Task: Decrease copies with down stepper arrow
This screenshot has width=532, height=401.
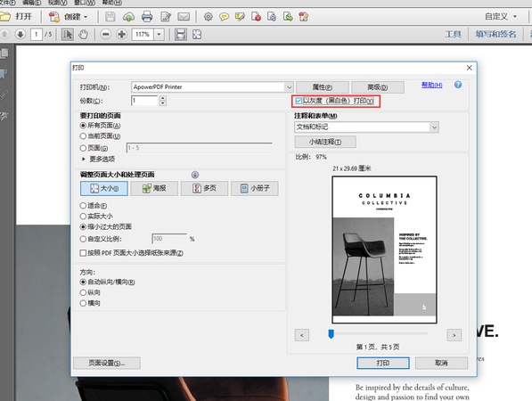Action: 163,103
